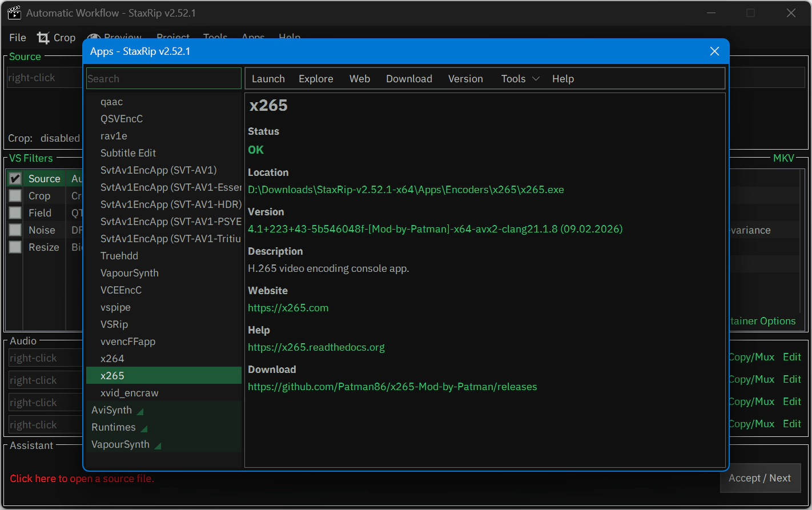Open the File menu
The image size is (812, 510).
pos(18,38)
